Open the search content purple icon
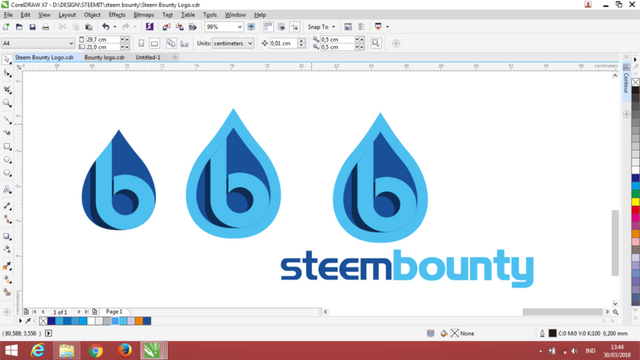 [x=149, y=27]
